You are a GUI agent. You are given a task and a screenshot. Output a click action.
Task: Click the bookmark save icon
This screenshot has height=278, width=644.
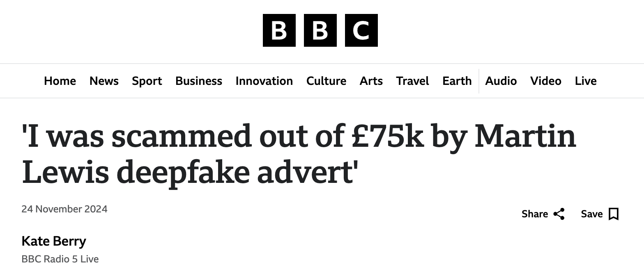click(x=614, y=214)
